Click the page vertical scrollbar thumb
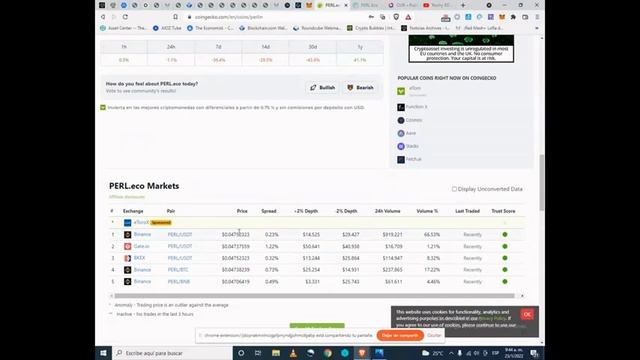640x360 pixels. coord(542,183)
